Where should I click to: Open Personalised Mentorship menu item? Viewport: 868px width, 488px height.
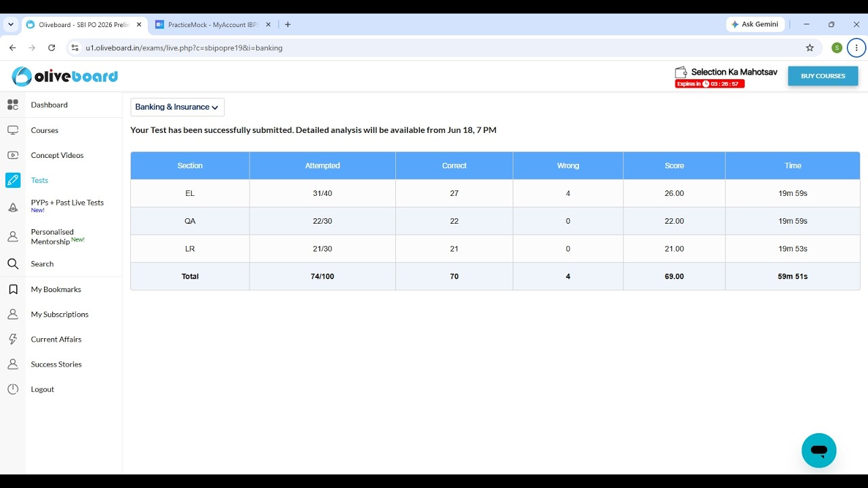click(x=58, y=237)
